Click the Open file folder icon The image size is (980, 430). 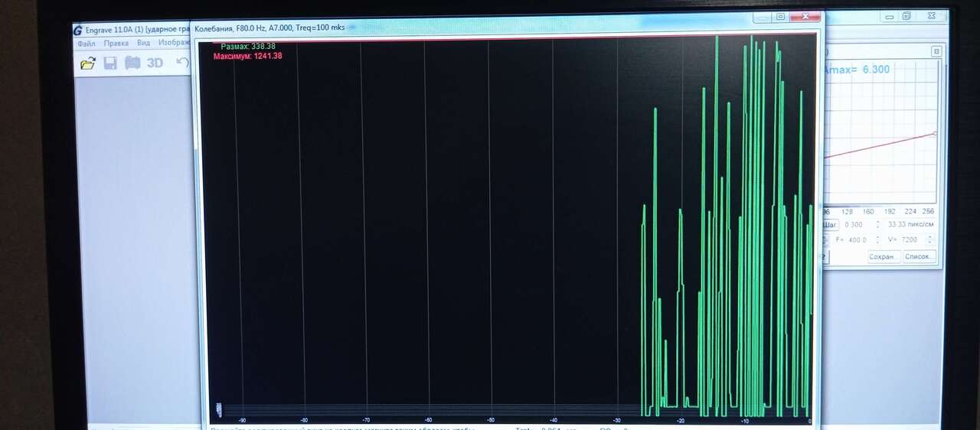(88, 63)
